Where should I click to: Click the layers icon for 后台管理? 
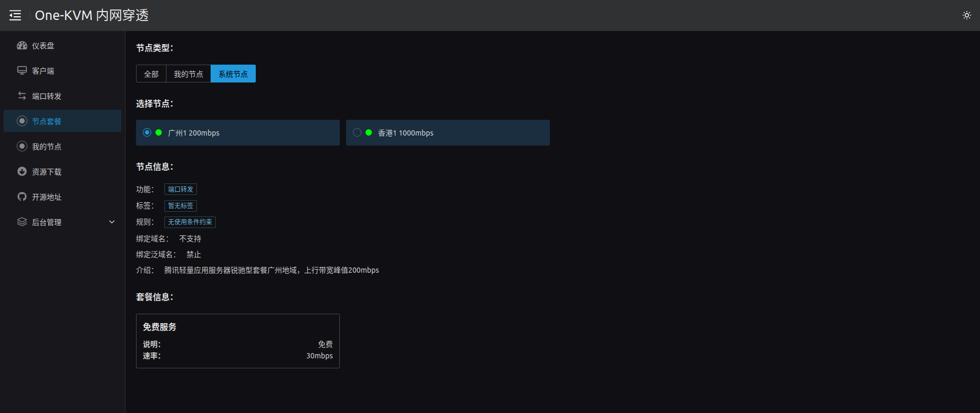(x=22, y=222)
